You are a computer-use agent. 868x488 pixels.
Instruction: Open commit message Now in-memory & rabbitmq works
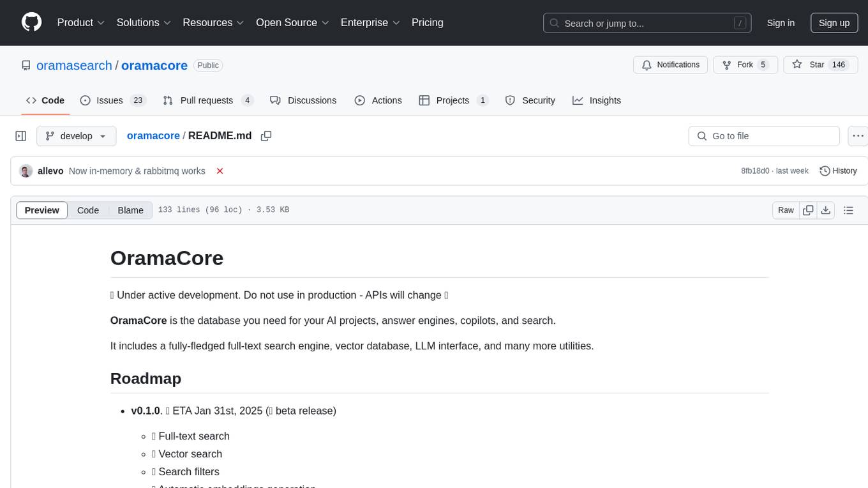[137, 171]
